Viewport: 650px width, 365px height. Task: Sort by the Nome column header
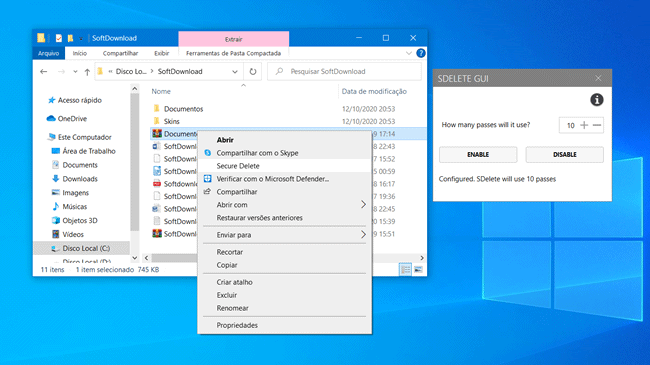pos(161,91)
